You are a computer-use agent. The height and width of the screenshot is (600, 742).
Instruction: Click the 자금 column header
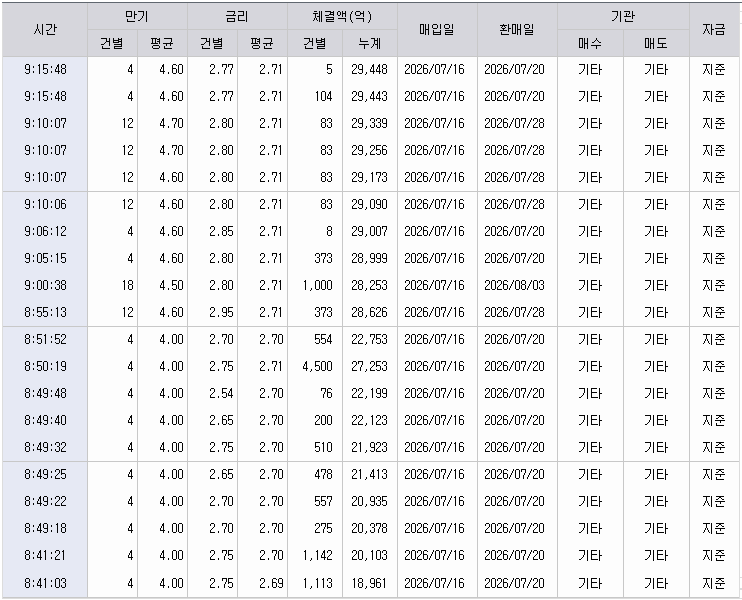coord(714,30)
